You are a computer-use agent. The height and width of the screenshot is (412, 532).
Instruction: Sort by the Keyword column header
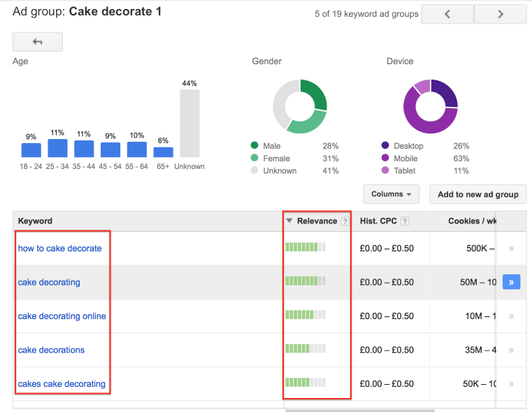35,221
